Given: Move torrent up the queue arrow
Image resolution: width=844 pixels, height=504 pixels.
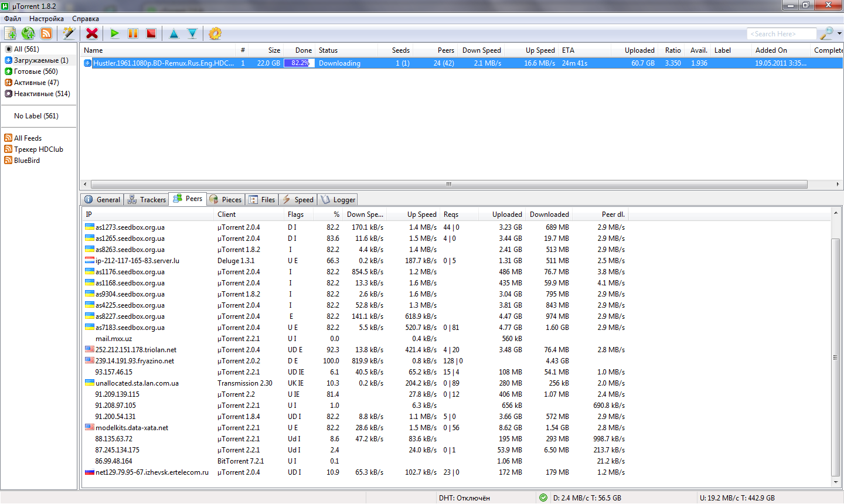Looking at the screenshot, I should [174, 33].
